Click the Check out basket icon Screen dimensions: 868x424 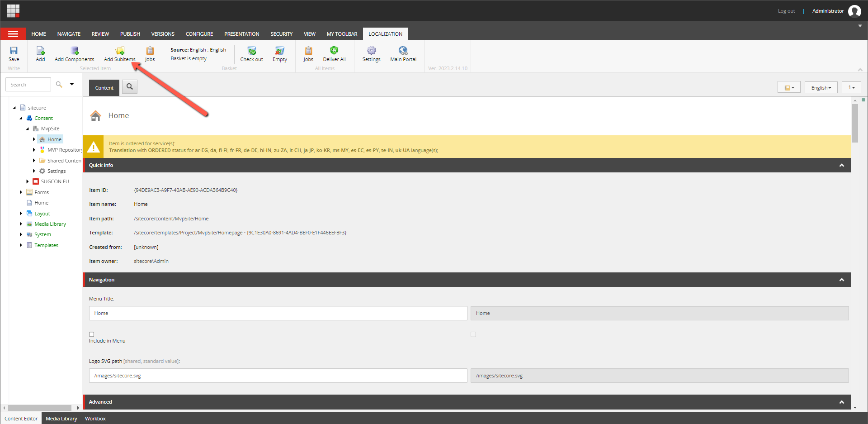point(252,51)
